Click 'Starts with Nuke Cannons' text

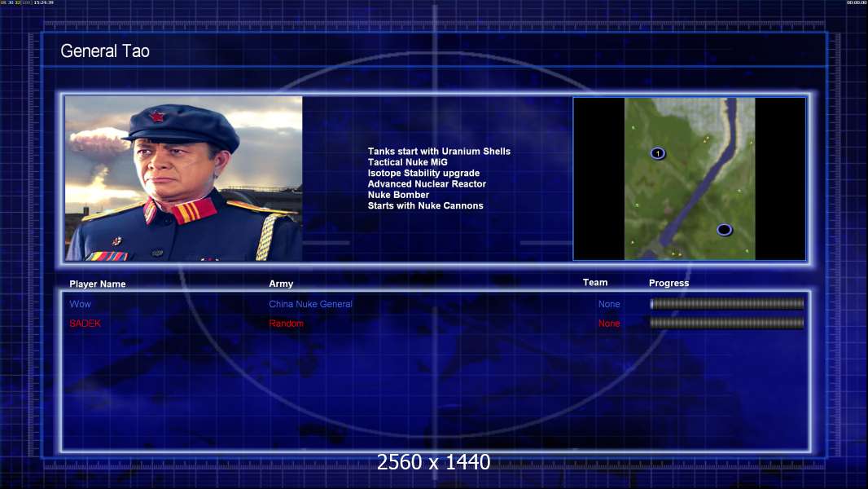pos(425,205)
